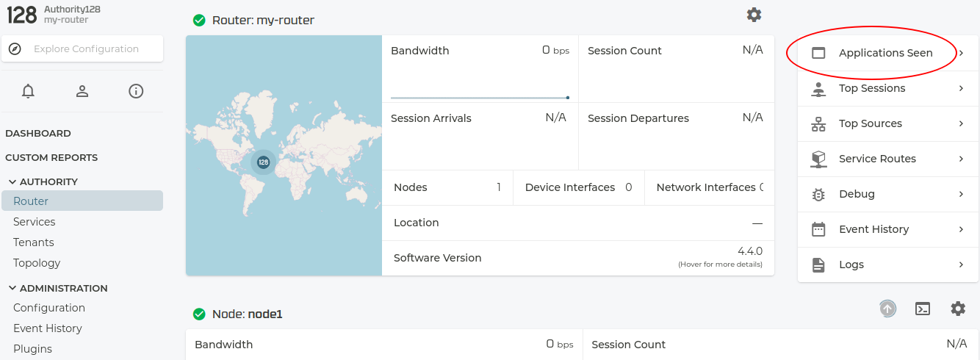Open node1 settings gear icon
Screen dimensions: 980x360
pos(958,309)
